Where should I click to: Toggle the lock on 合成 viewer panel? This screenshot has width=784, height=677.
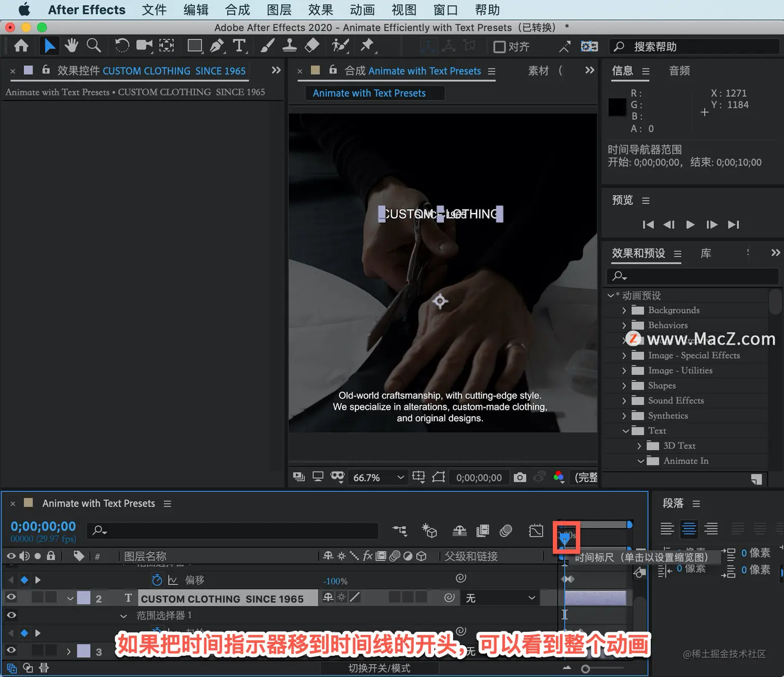pos(333,70)
